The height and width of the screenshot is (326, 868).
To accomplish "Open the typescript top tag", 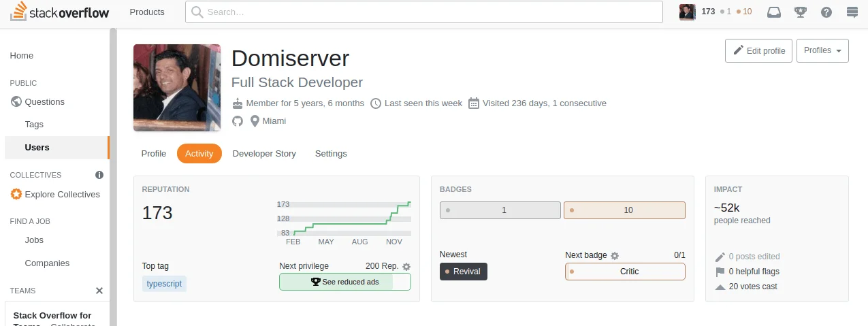I will click(164, 283).
